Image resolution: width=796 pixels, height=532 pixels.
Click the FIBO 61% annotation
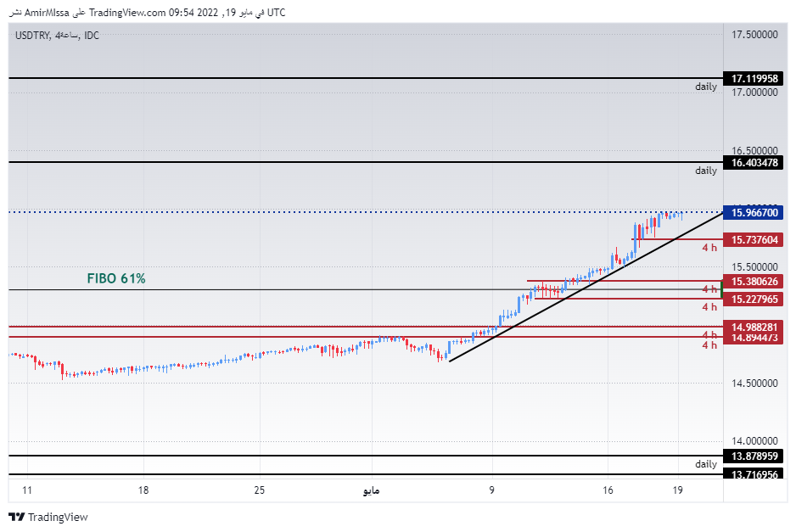(x=115, y=277)
